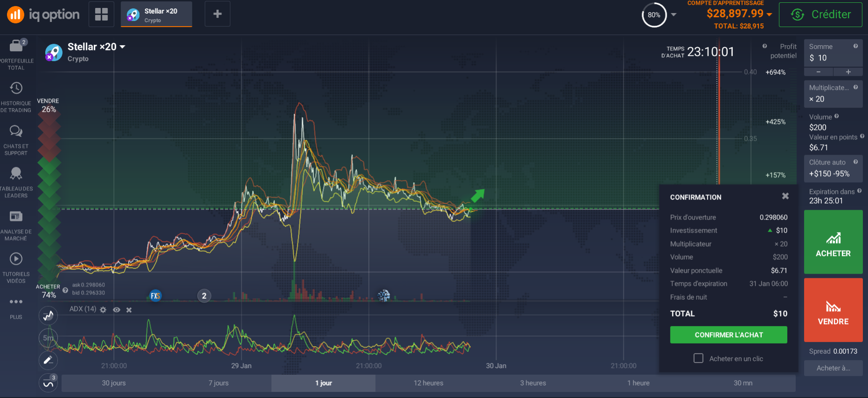This screenshot has width=868, height=398.
Task: Select the 1 jour timeframe
Action: click(x=324, y=383)
